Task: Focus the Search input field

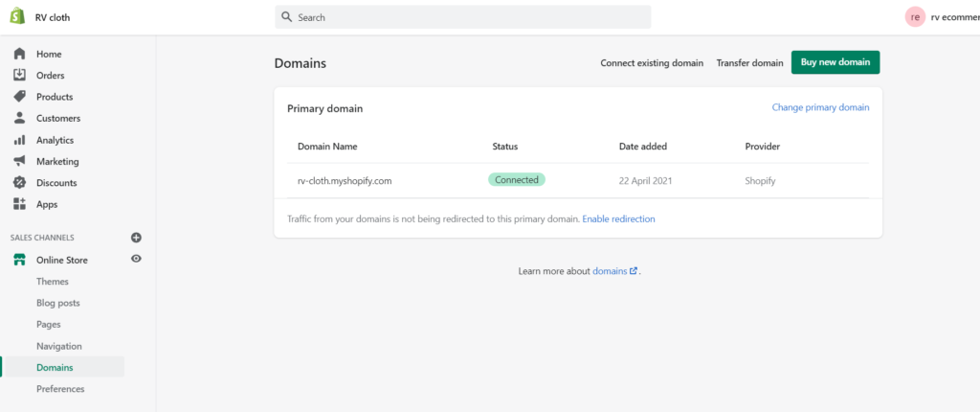Action: pos(463,17)
